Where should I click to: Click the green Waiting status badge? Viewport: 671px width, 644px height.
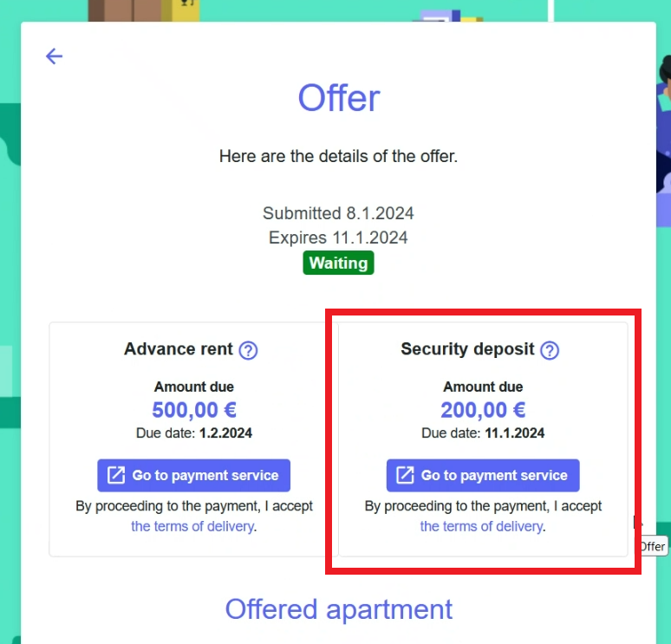pyautogui.click(x=338, y=263)
